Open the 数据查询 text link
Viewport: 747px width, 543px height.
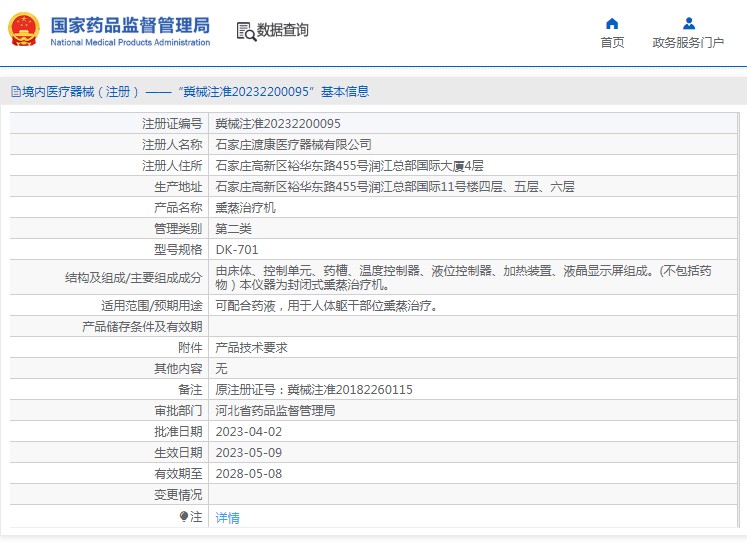(x=283, y=31)
